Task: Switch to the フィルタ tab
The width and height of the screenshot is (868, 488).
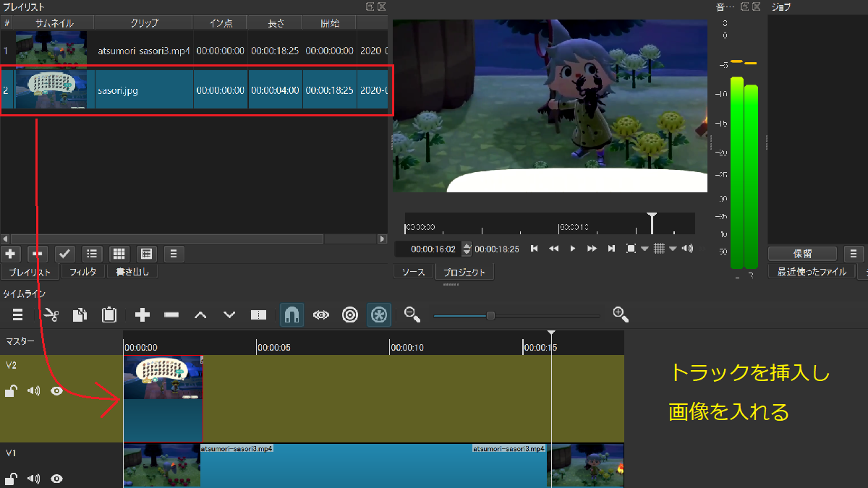Action: pyautogui.click(x=83, y=273)
